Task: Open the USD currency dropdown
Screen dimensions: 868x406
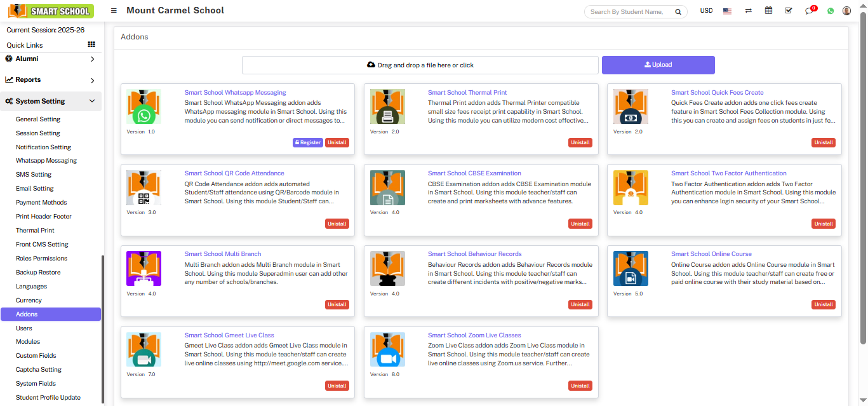Action: [706, 11]
